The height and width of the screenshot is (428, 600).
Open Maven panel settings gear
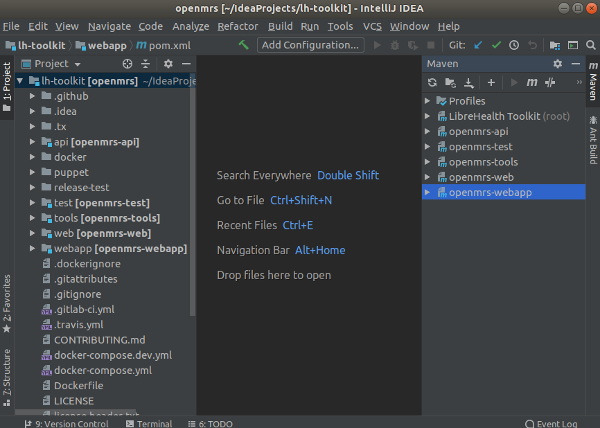coord(558,64)
